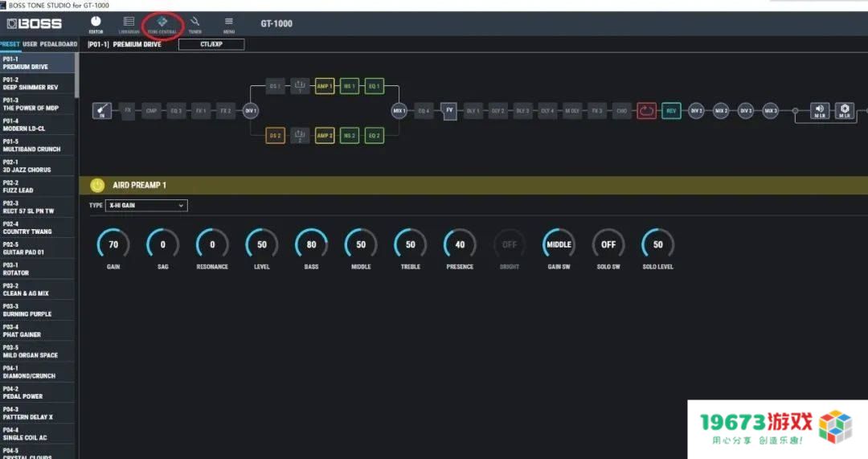
Task: Adjust the SAG knob
Action: pos(162,244)
